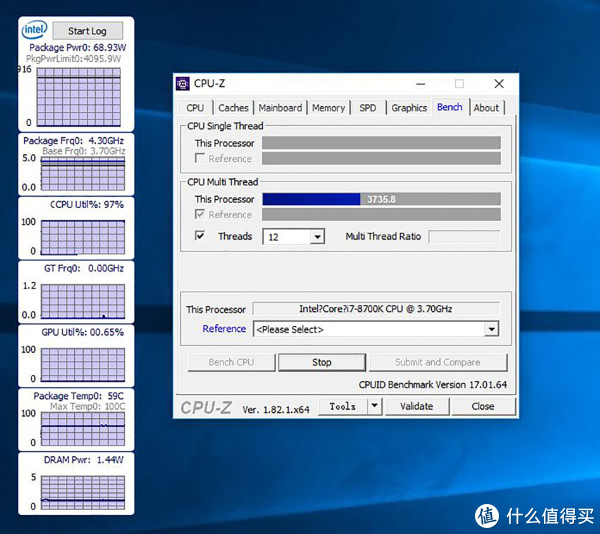
Task: Click the CPU-Z application icon in title bar
Action: (183, 83)
